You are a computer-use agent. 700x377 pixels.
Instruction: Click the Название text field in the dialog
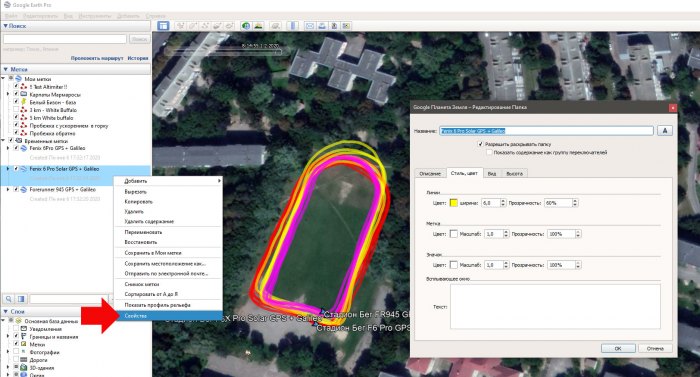tap(546, 130)
